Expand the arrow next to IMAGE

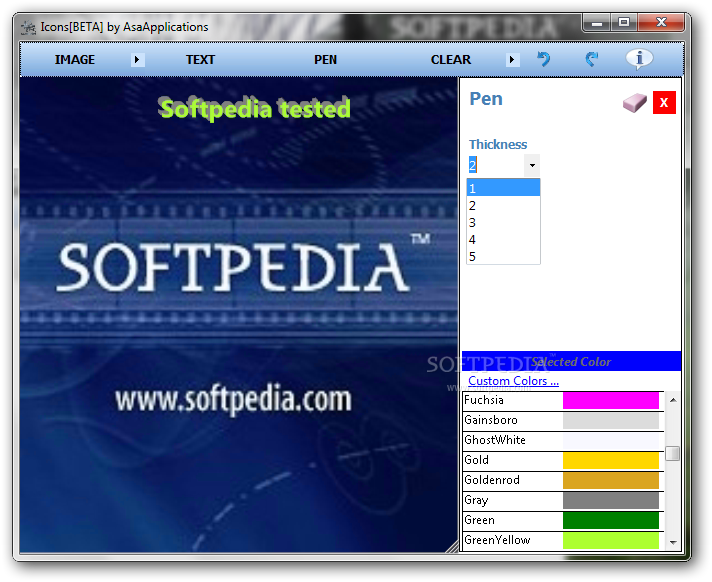click(x=137, y=59)
